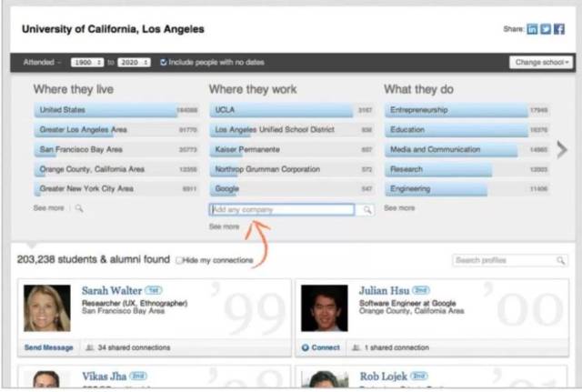582x392 pixels.
Task: Filter by Media and Communication
Action: [467, 149]
